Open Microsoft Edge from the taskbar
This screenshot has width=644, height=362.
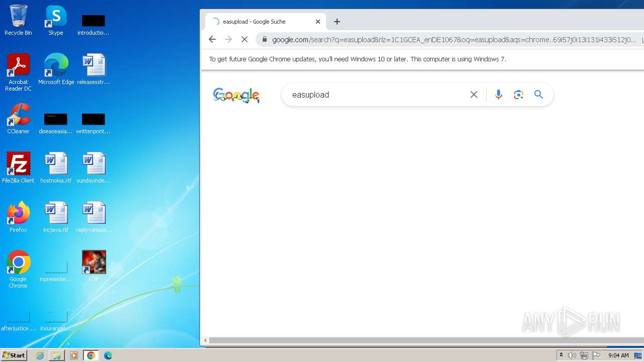[x=108, y=355]
